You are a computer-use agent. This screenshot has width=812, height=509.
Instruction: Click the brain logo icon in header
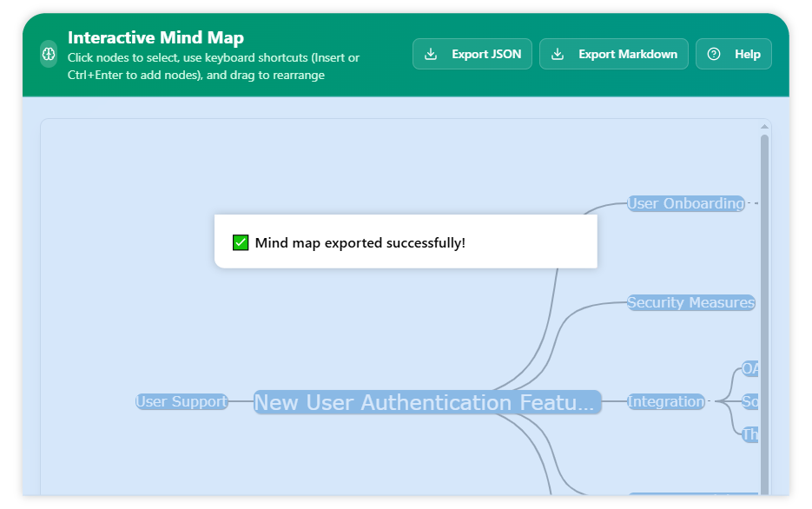point(50,54)
